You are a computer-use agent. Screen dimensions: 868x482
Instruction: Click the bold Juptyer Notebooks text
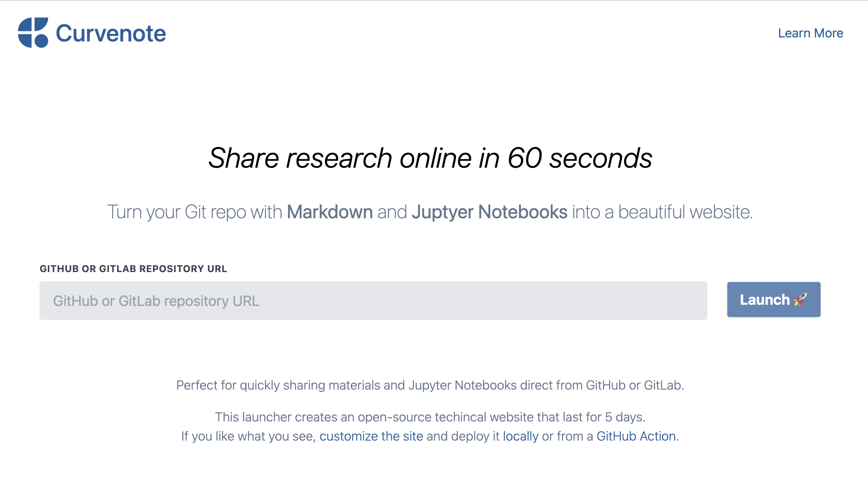click(x=489, y=212)
